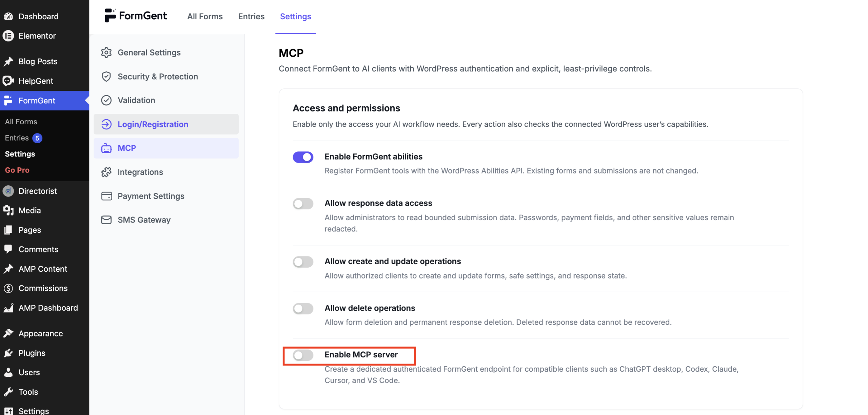Click the Login/Registration arrow icon
Screen dimensions: 868x415
pos(106,124)
